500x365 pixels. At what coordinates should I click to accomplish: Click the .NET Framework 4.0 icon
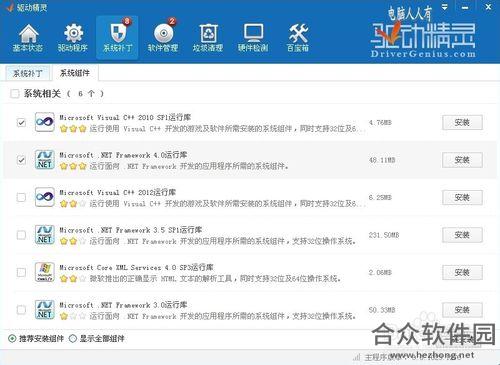pyautogui.click(x=45, y=159)
